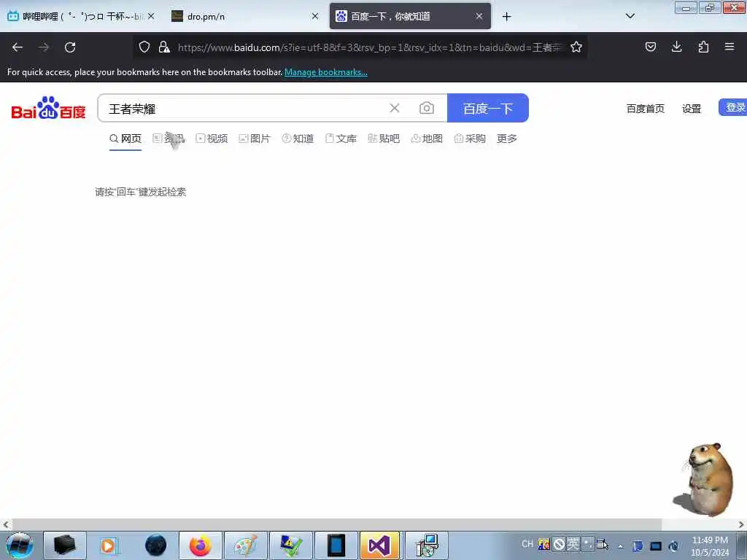Show hidden tray icons arrow
The image size is (747, 560).
(620, 546)
